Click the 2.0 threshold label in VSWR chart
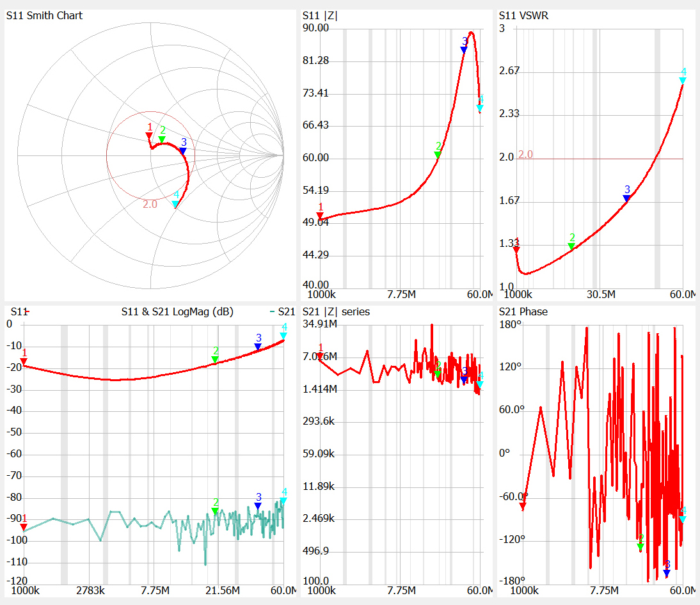Image resolution: width=700 pixels, height=605 pixels. (525, 154)
